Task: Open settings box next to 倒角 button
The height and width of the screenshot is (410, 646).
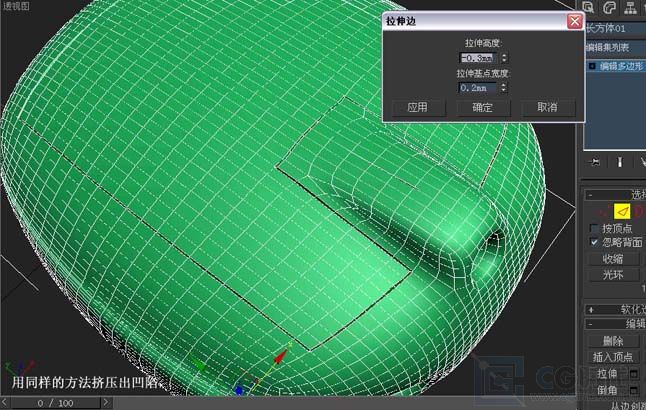Action: (634, 389)
